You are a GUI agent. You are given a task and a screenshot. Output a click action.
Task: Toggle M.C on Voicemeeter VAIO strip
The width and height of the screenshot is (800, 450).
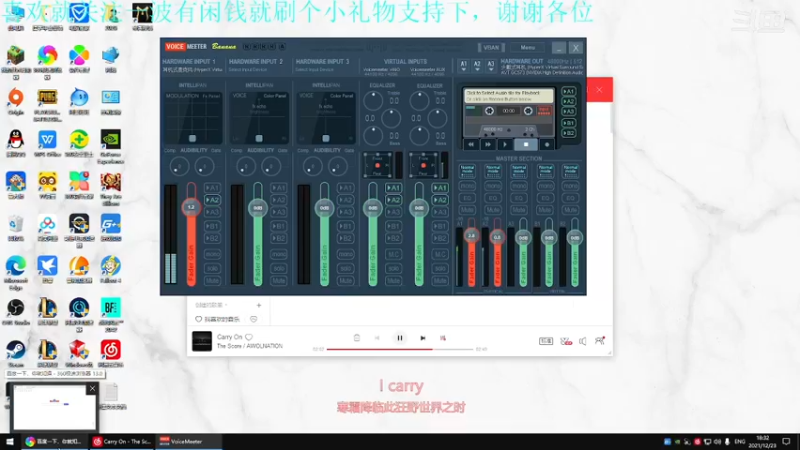click(x=393, y=254)
